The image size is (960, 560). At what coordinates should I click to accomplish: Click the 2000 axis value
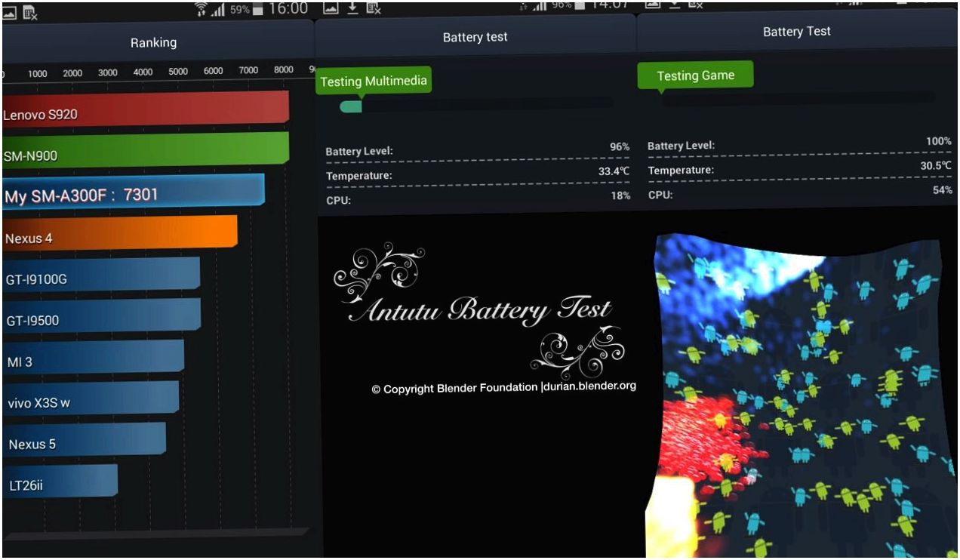[72, 73]
